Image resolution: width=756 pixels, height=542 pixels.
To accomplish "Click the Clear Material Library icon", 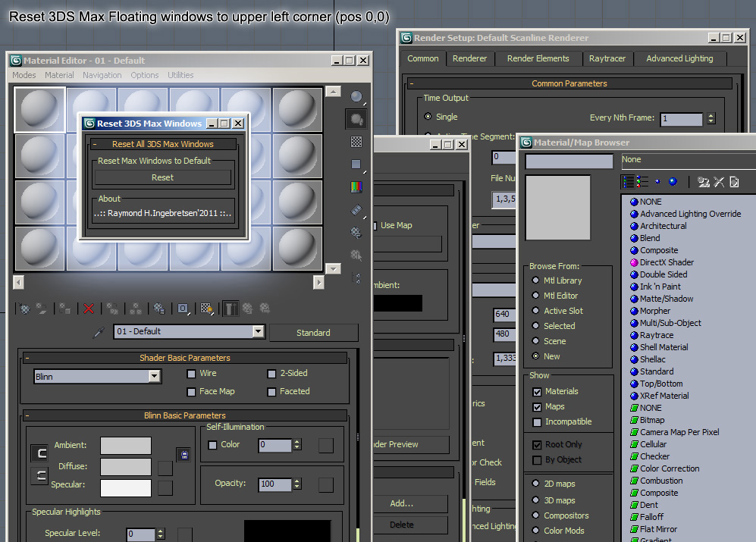I will click(718, 182).
